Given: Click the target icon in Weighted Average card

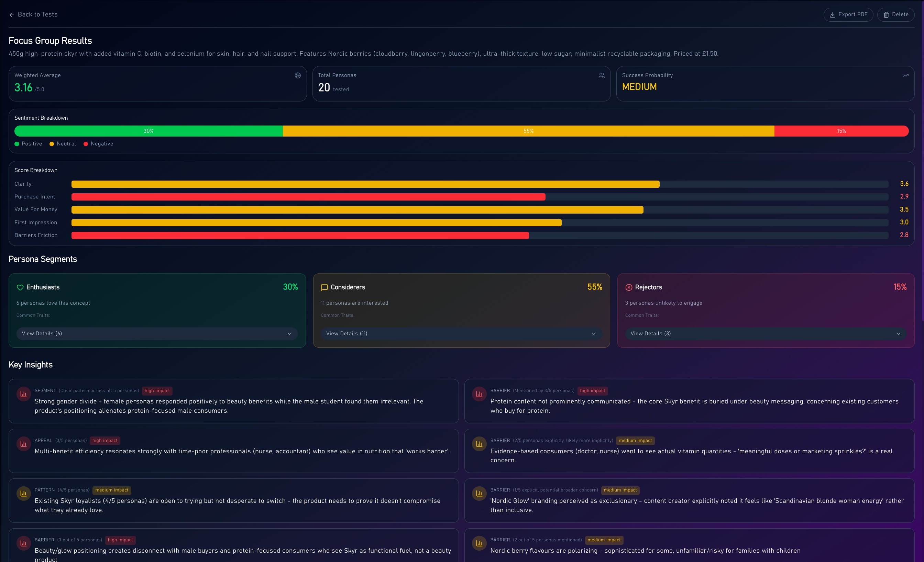Looking at the screenshot, I should 297,75.
